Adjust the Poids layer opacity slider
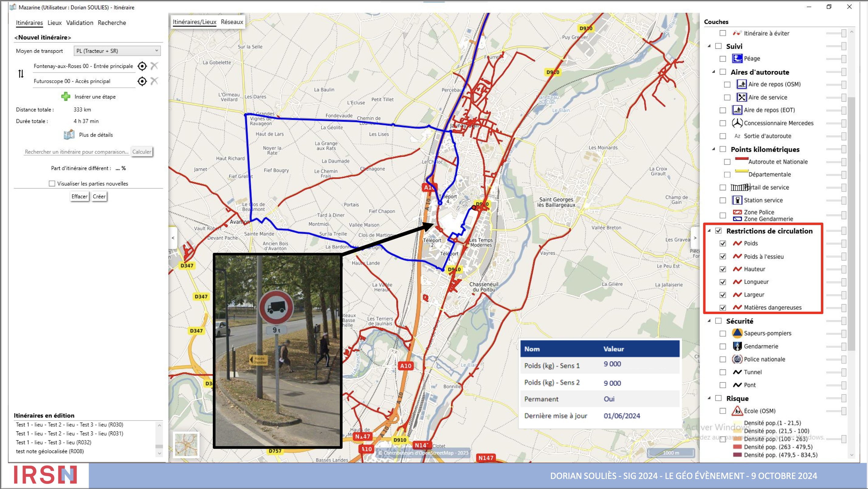 (x=843, y=244)
